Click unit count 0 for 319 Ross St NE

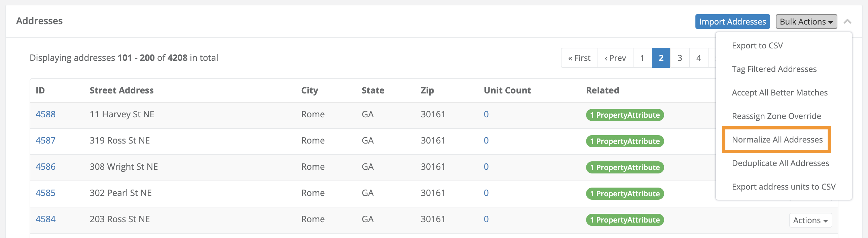[486, 141]
